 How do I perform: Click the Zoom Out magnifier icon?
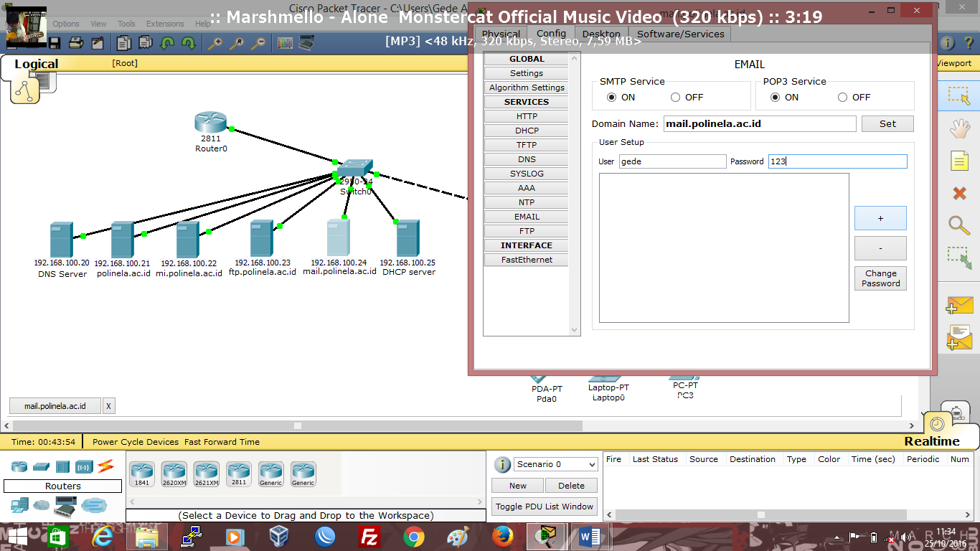click(258, 43)
